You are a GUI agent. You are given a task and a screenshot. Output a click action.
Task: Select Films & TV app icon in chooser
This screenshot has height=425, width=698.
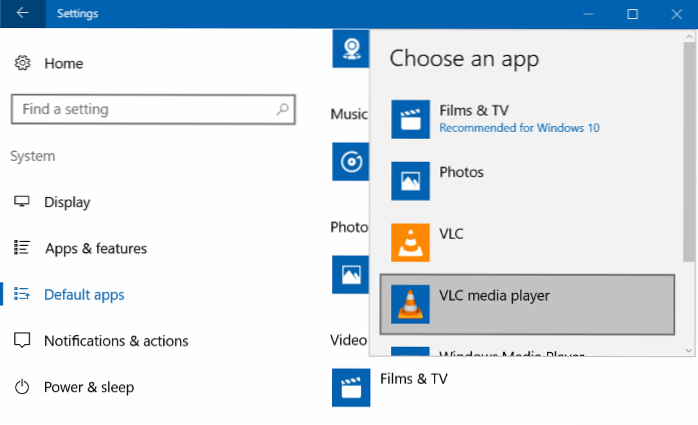(410, 117)
